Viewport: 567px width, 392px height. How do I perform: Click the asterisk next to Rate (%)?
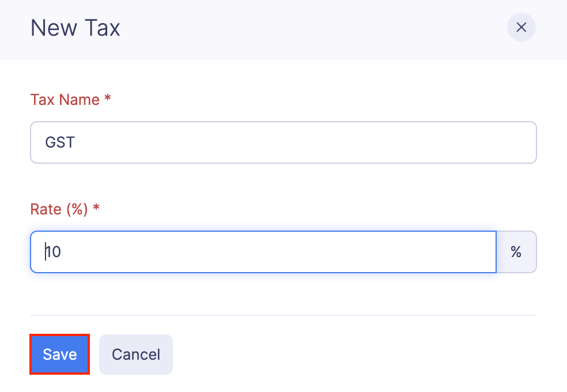click(x=96, y=209)
